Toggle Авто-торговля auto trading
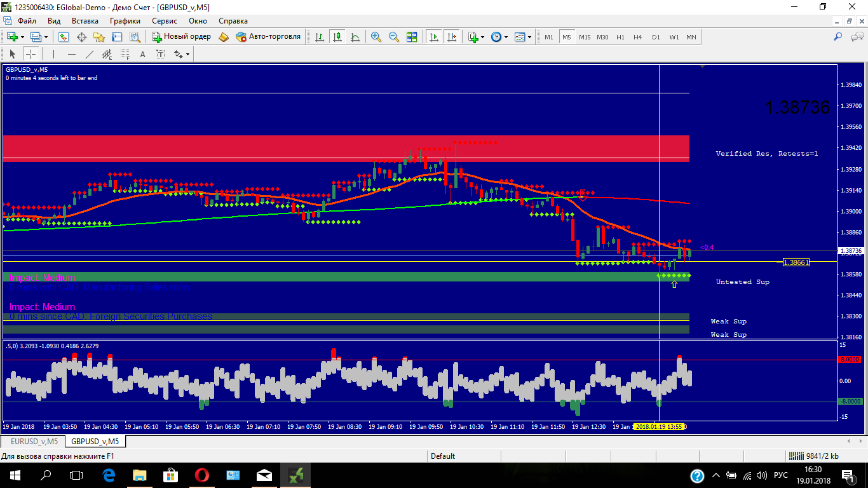Viewport: 868px width, 488px height. point(268,37)
